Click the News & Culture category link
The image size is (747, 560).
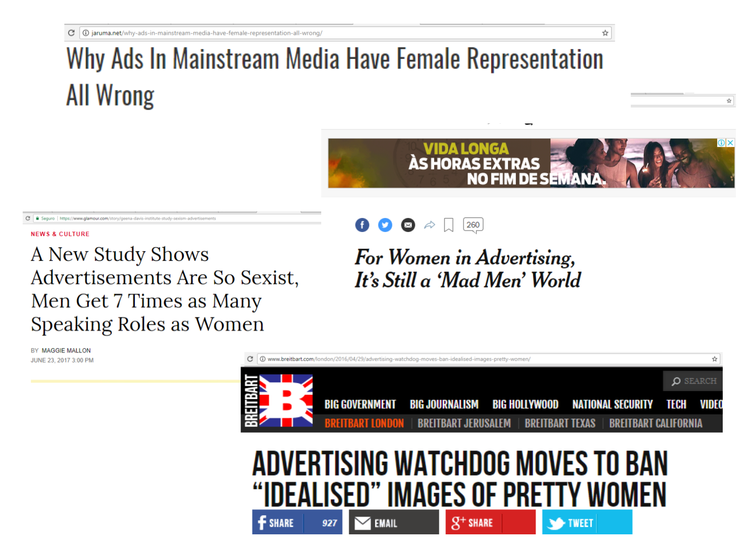point(60,234)
